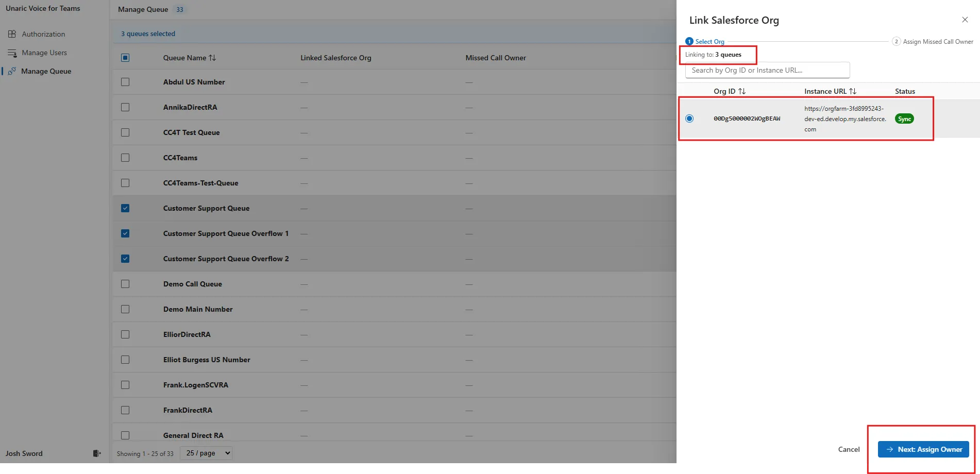Click the "3 queues selected" banner text
The height and width of the screenshot is (474, 980).
tap(148, 33)
